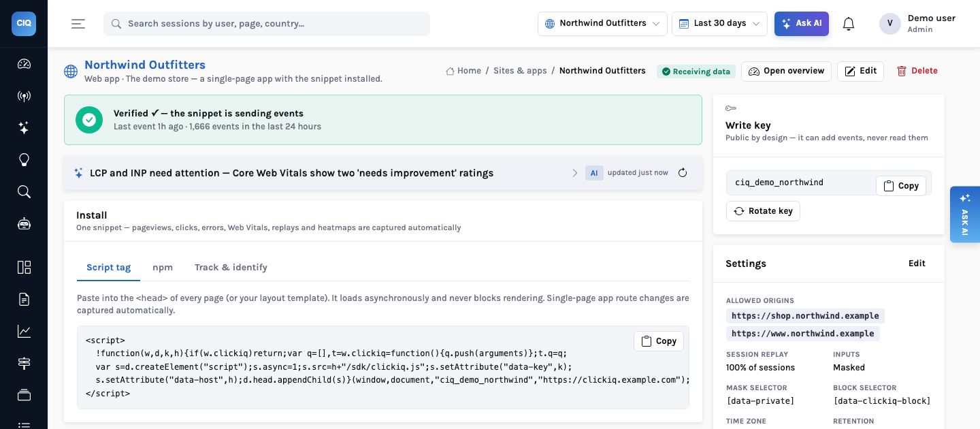The height and width of the screenshot is (429, 980).
Task: Click the [data-private] mask selector value
Action: (x=760, y=401)
